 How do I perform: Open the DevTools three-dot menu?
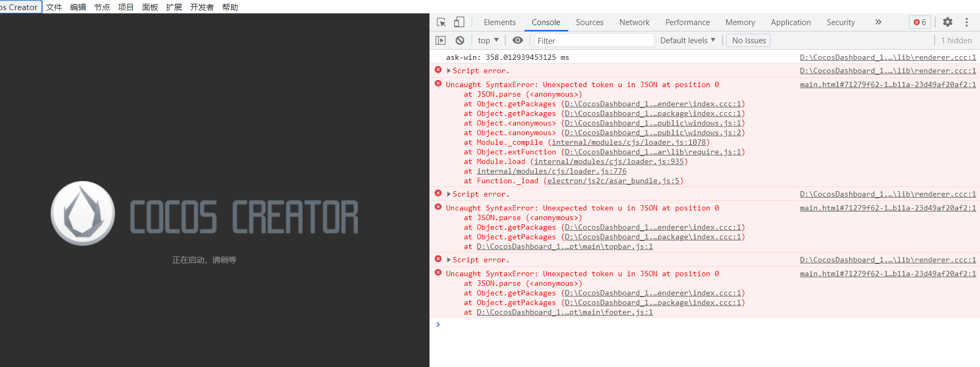967,22
